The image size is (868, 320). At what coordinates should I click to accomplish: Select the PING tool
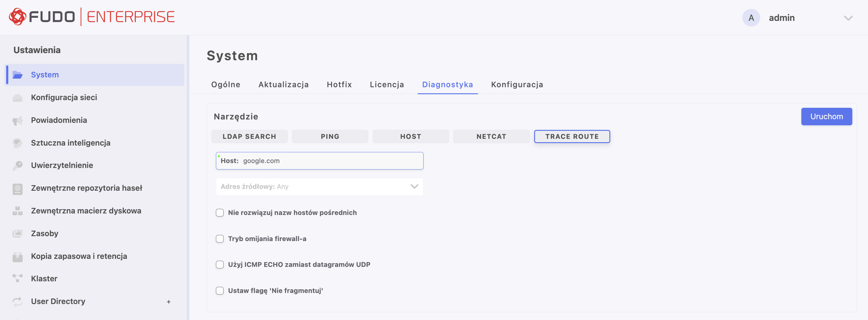point(330,136)
